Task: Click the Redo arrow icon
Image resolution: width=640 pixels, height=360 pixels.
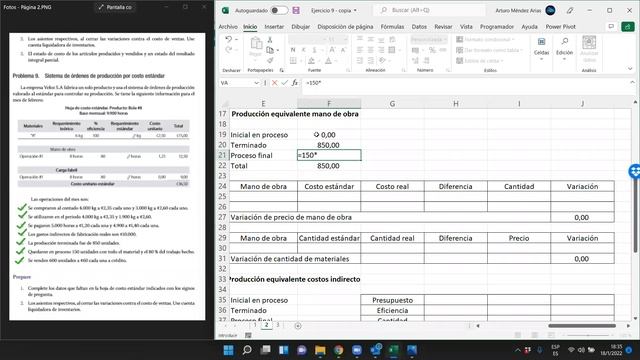Action: (228, 50)
